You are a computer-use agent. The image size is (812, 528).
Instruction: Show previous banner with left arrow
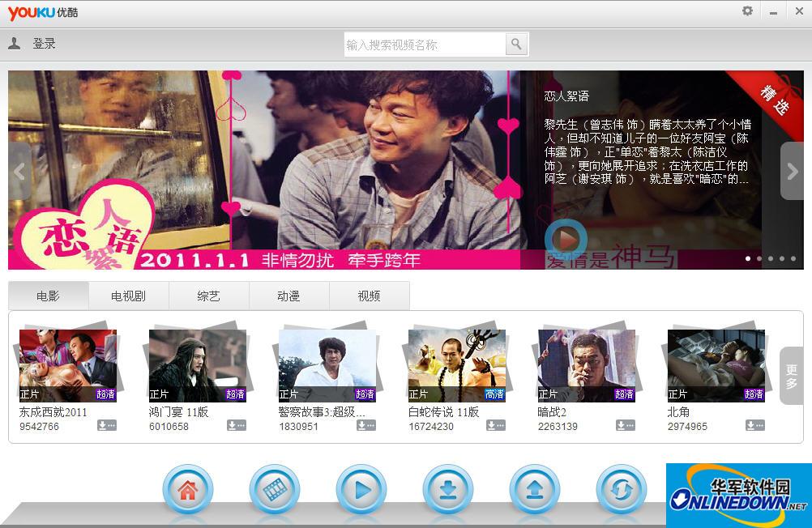pyautogui.click(x=19, y=171)
